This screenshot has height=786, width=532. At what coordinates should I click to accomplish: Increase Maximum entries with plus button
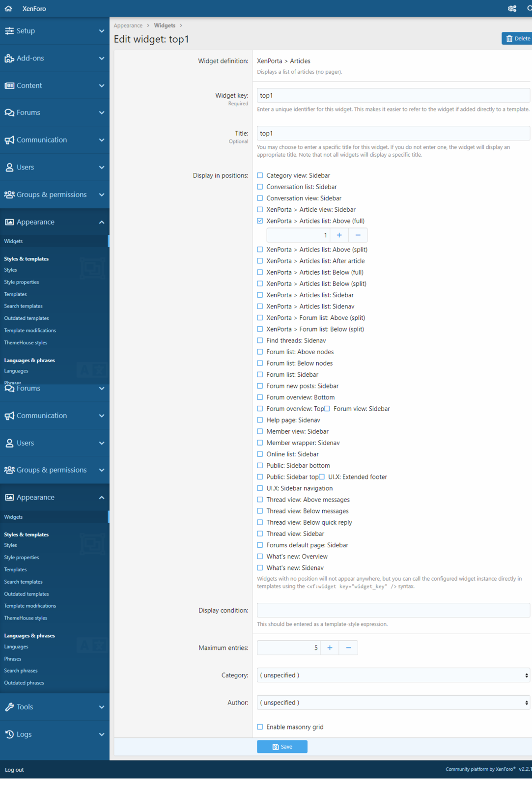click(x=330, y=648)
